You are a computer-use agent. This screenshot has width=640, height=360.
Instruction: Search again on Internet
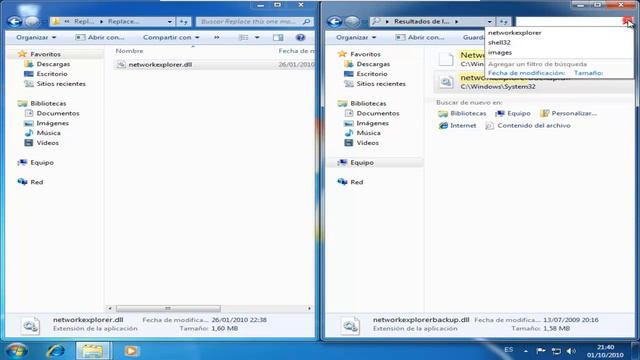(457, 126)
